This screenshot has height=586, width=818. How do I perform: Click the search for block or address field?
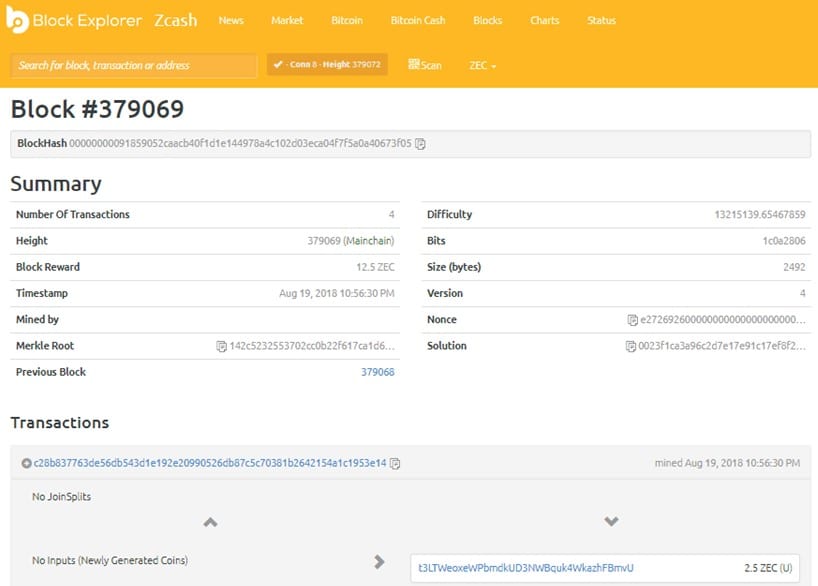(134, 65)
